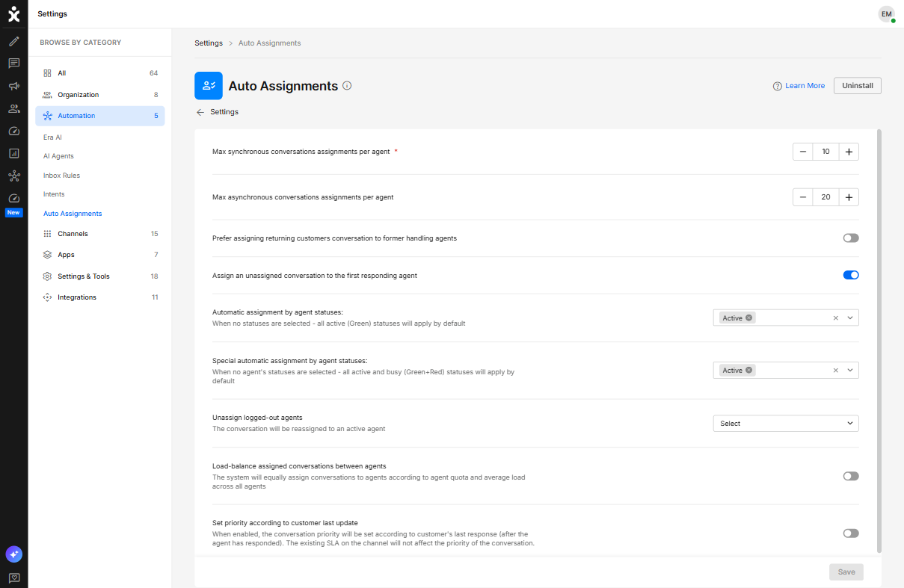The width and height of the screenshot is (904, 588).
Task: Open the contacts people icon in left rail
Action: tap(13, 108)
